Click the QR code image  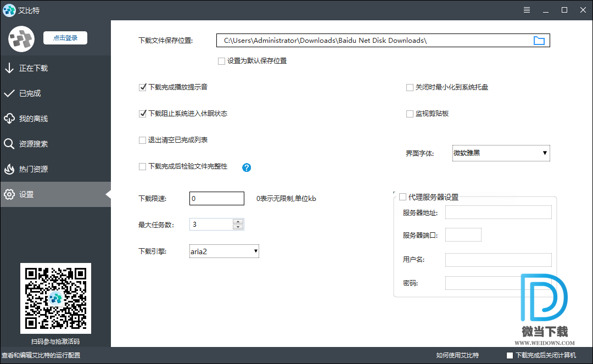55,298
